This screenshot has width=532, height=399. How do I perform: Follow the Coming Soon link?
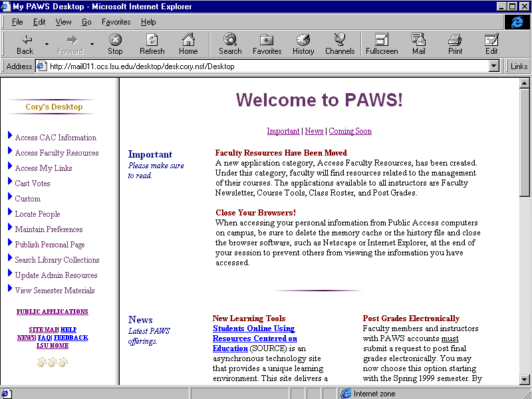coord(350,130)
